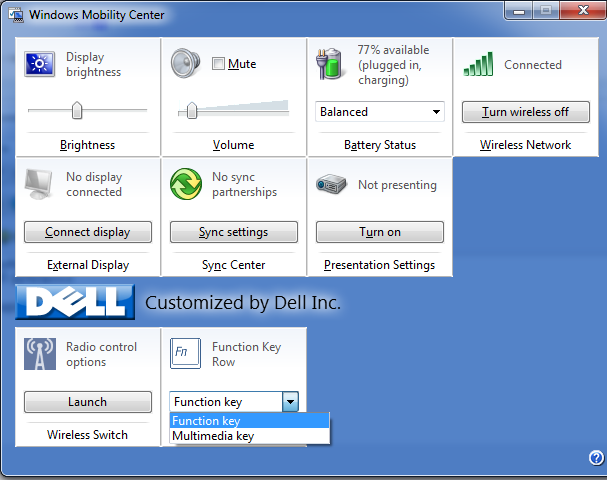607x480 pixels.
Task: Click the external display monitor icon
Action: click(38, 184)
